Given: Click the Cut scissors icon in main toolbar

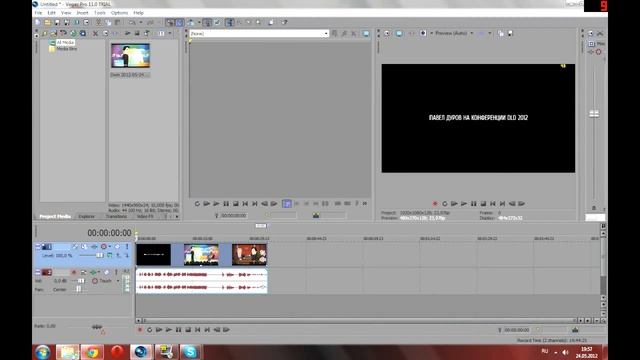Looking at the screenshot, I should click(99, 22).
